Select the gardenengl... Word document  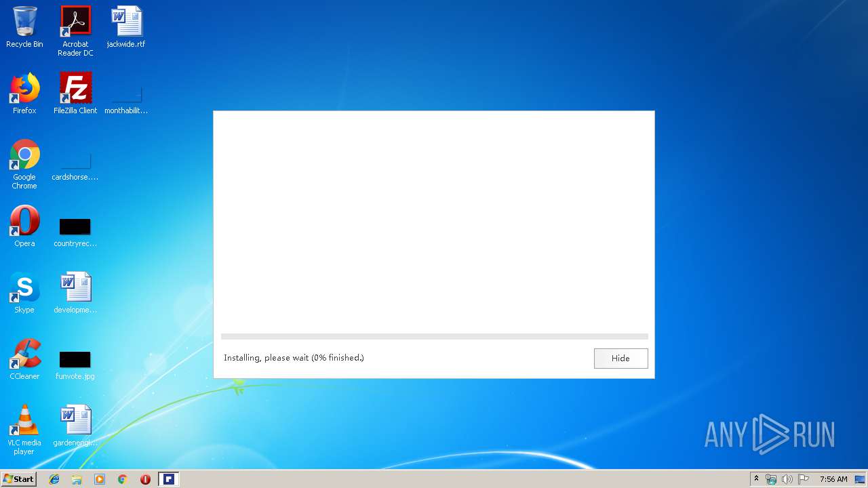coord(75,426)
